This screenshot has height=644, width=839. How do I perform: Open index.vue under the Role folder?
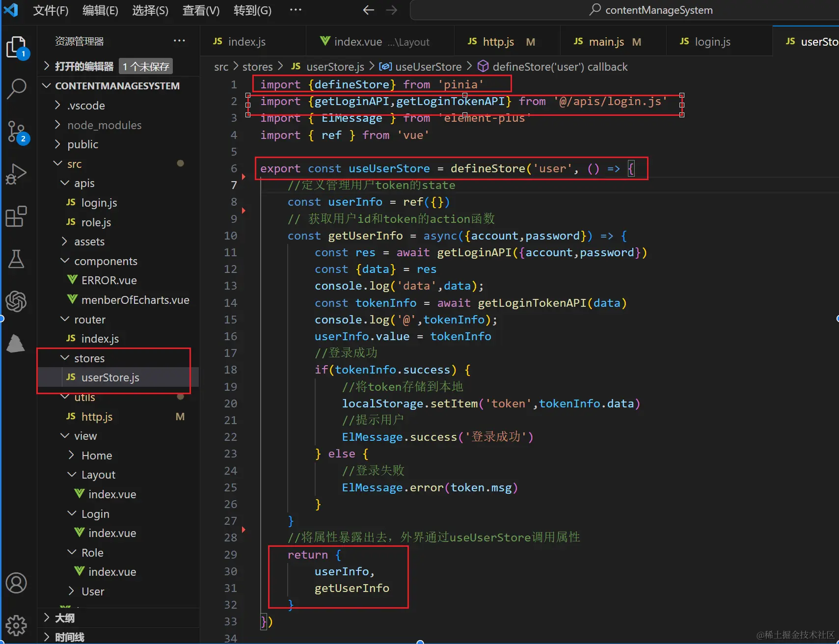[118, 572]
